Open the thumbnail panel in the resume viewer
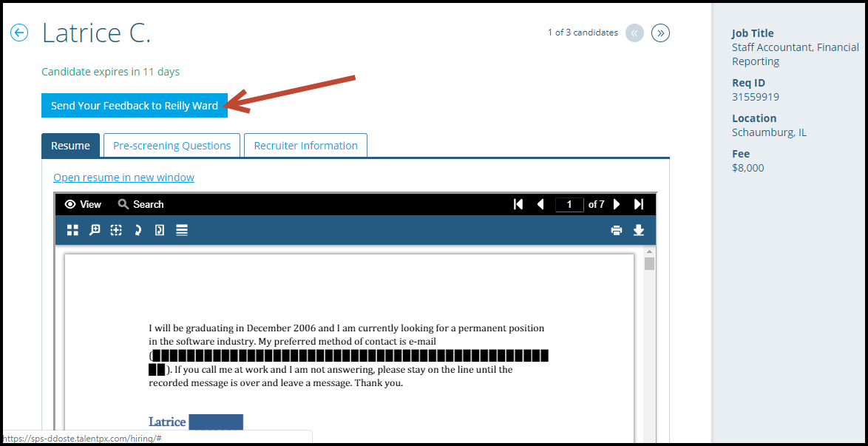The image size is (868, 446). [x=72, y=230]
